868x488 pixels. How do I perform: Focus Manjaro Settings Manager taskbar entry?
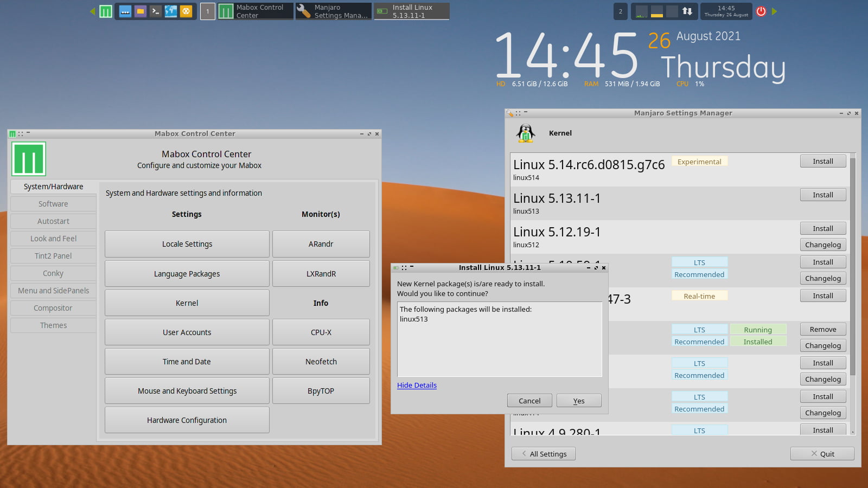click(334, 11)
